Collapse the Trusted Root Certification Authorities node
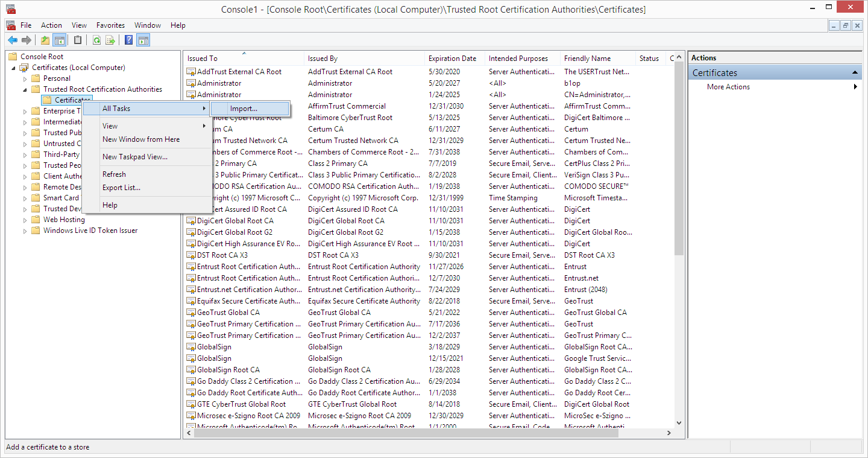Viewport: 868px width, 458px height. [x=25, y=89]
